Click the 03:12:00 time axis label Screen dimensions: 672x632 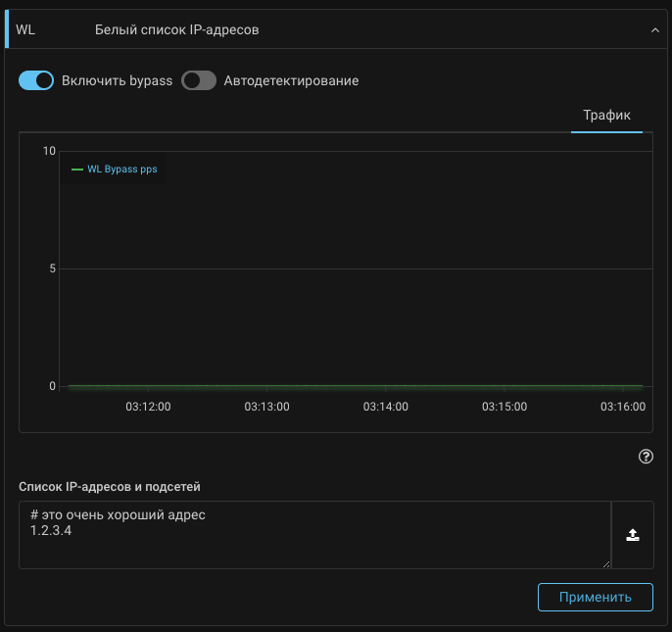tap(149, 406)
